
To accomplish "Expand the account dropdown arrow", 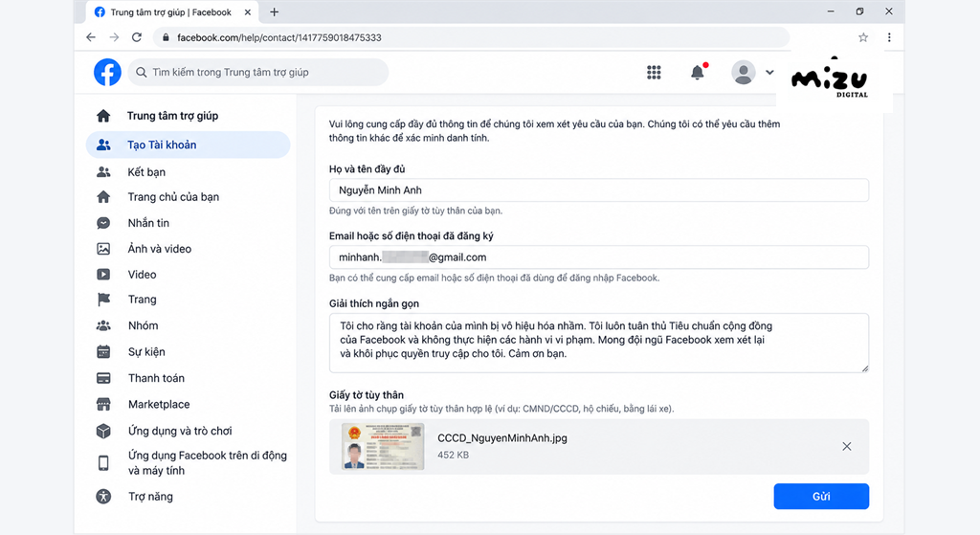I will click(x=769, y=73).
